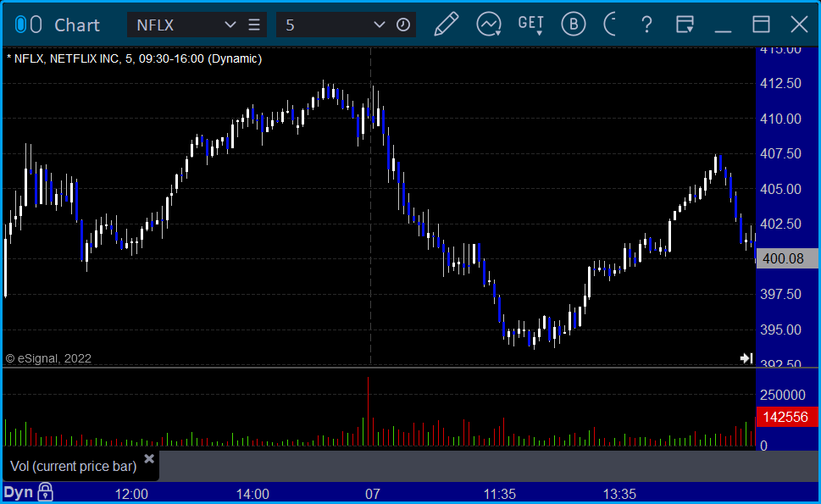The width and height of the screenshot is (821, 504).
Task: Click the 395.00 price axis label
Action: [780, 330]
